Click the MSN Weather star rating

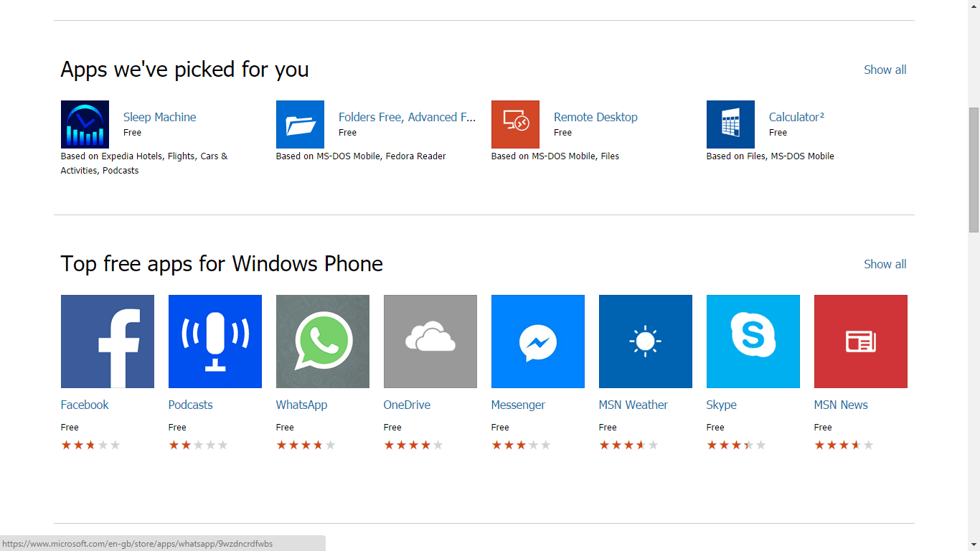click(x=628, y=445)
